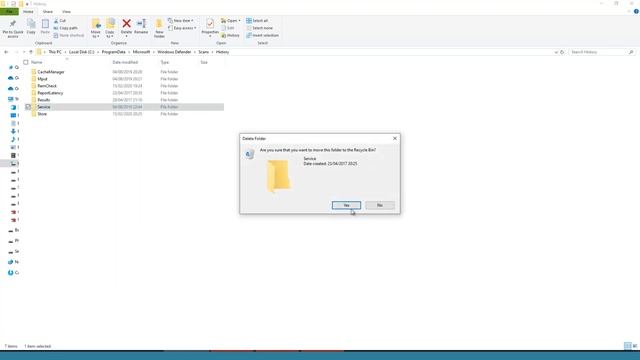Click ProgramData in the address path
The width and height of the screenshot is (640, 360).
[113, 52]
